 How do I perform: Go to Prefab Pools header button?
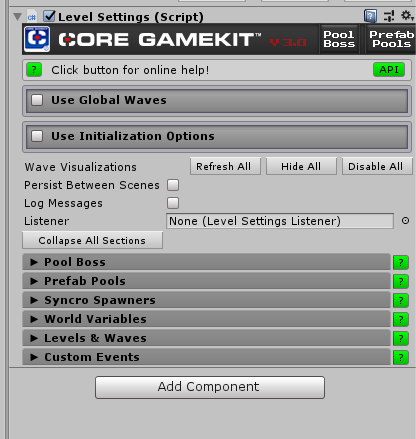click(391, 39)
